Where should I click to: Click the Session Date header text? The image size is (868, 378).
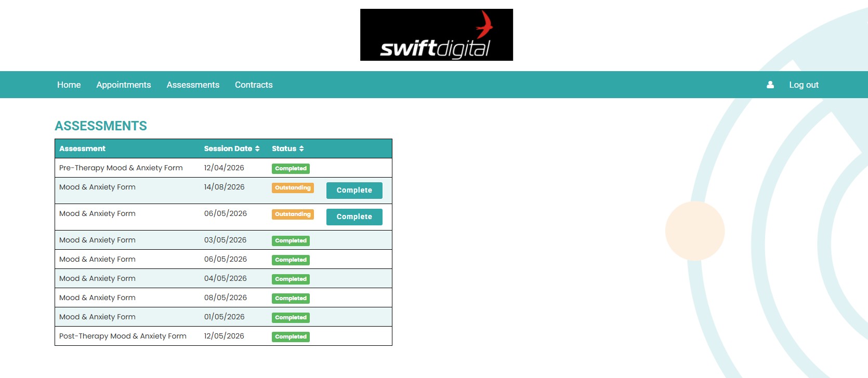pos(228,148)
